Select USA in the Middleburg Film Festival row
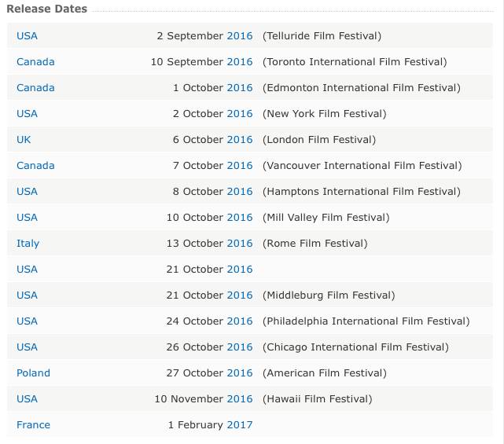Screen dimensions: 504x444 pyautogui.click(x=27, y=295)
